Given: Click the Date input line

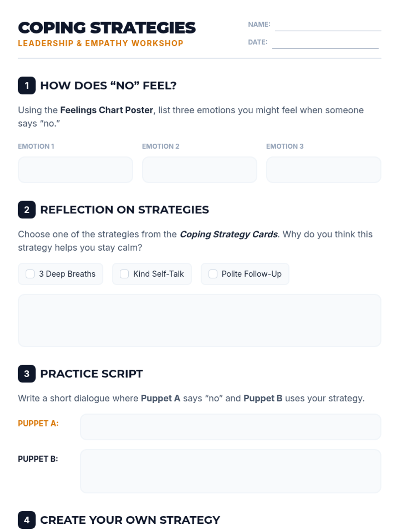Looking at the screenshot, I should click(x=325, y=44).
